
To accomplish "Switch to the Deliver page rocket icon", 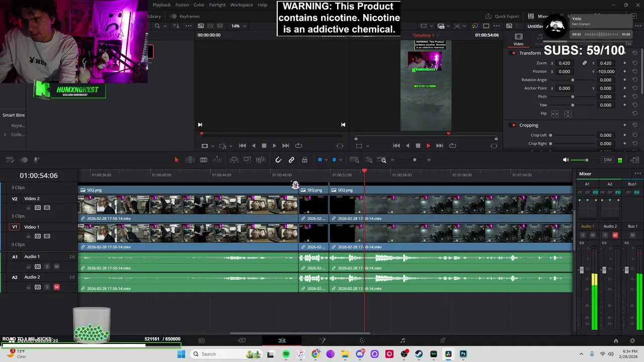I will 443,340.
